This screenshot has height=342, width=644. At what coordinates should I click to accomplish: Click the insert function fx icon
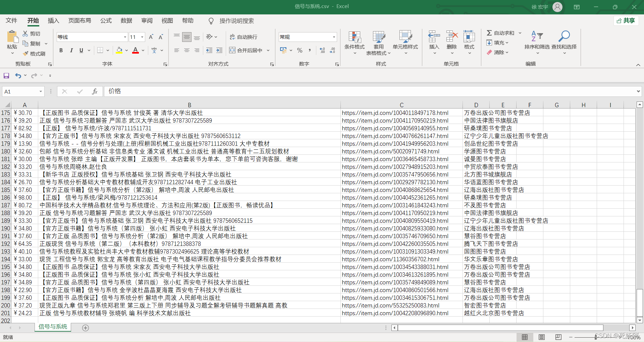(x=95, y=91)
